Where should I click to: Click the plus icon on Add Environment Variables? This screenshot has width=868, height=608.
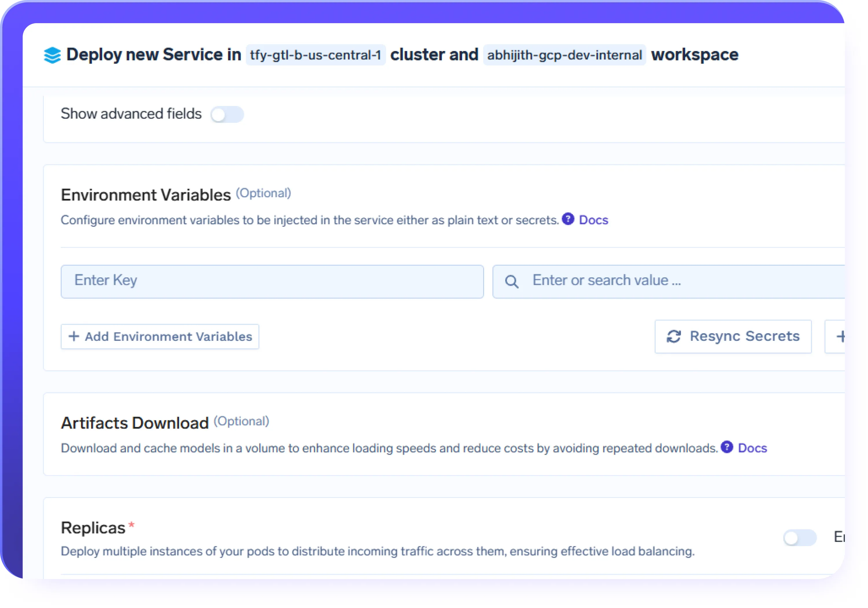74,336
